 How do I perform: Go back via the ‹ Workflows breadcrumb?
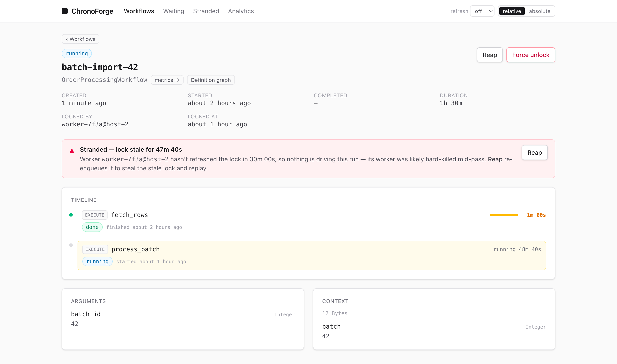[x=80, y=39]
